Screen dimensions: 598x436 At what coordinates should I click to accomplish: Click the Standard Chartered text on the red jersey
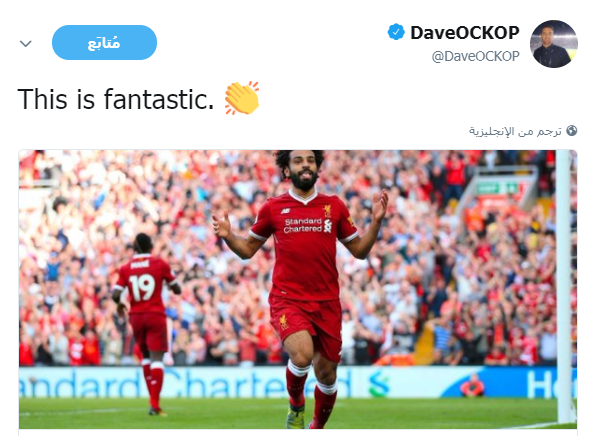pos(303,225)
